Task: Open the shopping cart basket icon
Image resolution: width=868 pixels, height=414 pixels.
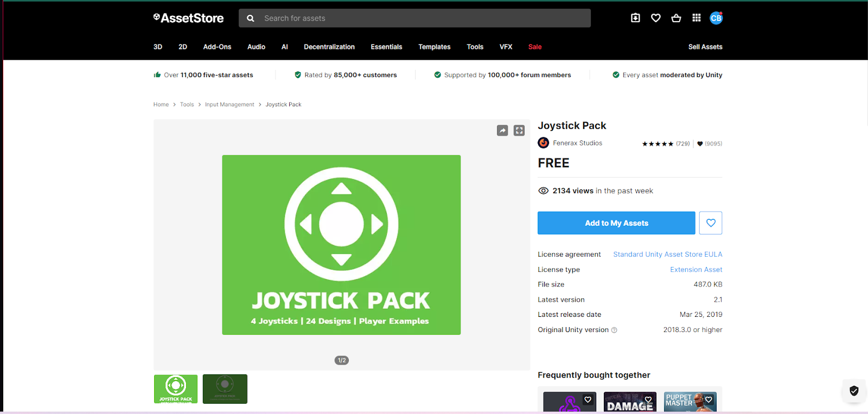Action: pos(676,18)
